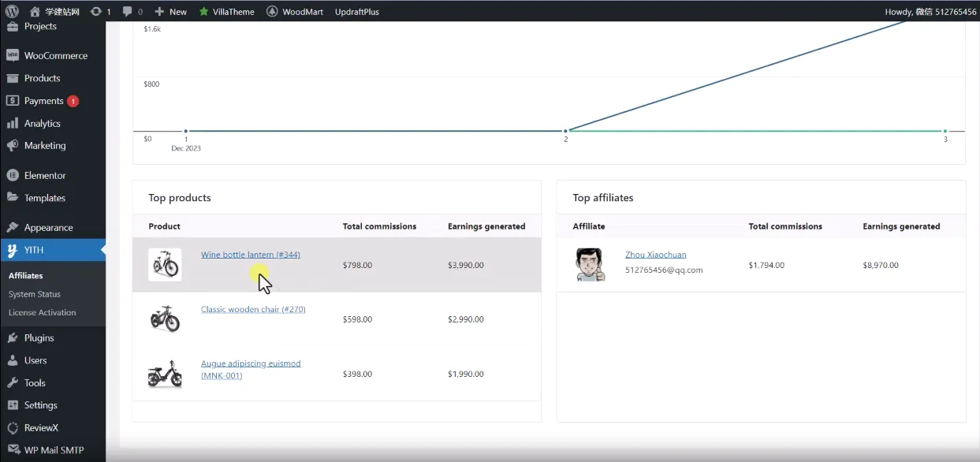The width and height of the screenshot is (980, 462).
Task: Open Zhou Xiaochuan affiliate link
Action: pos(655,255)
